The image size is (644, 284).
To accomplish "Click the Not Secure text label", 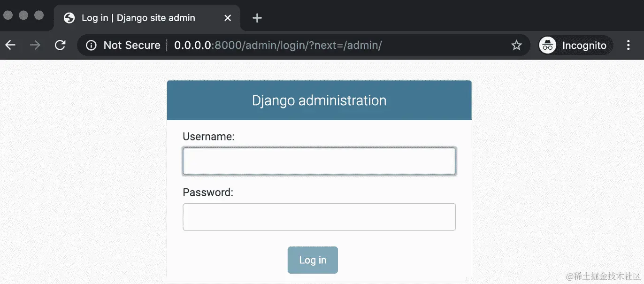I will 132,45.
